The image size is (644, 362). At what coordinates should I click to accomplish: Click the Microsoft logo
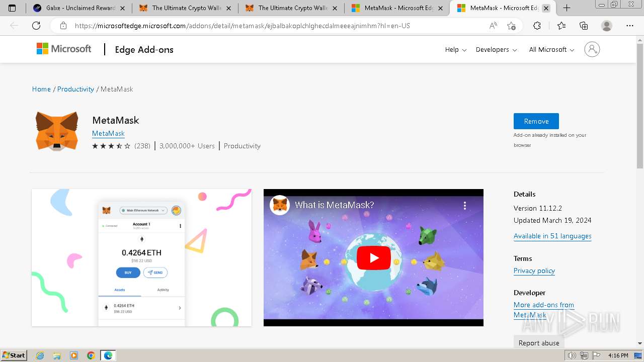click(x=64, y=49)
